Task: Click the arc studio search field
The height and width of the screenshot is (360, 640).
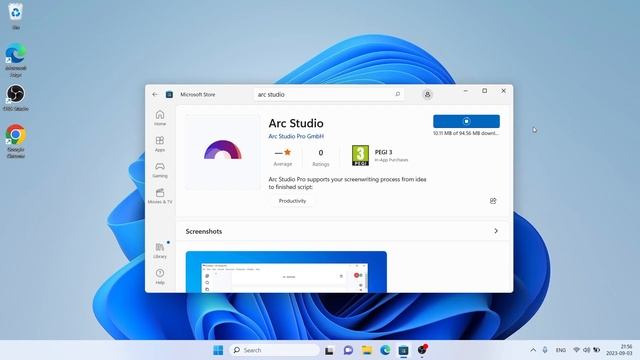Action: pyautogui.click(x=329, y=94)
